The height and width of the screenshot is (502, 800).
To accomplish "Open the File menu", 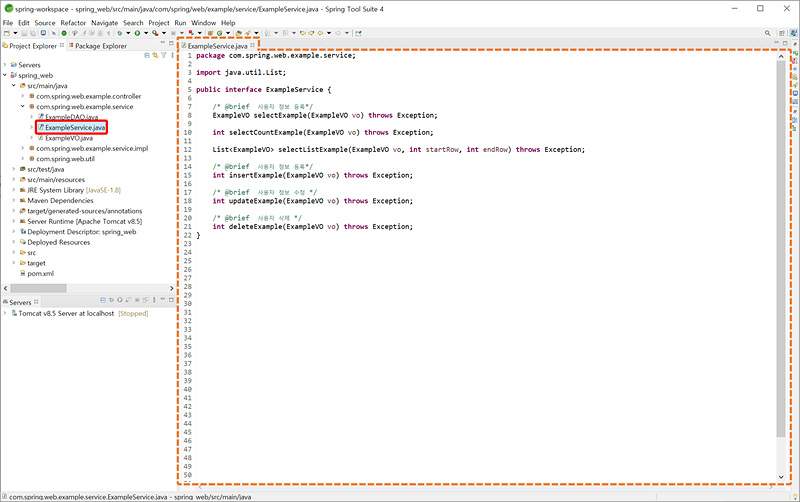I will (8, 23).
